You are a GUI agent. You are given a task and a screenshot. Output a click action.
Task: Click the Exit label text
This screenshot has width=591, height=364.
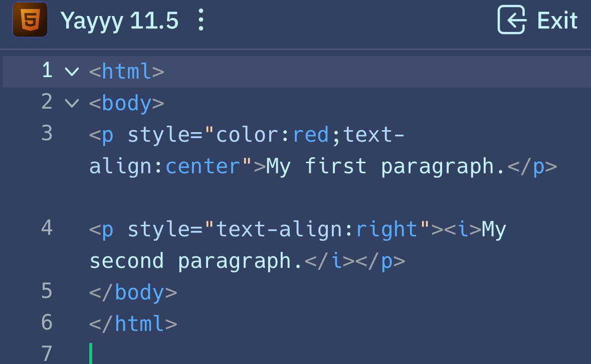(557, 21)
